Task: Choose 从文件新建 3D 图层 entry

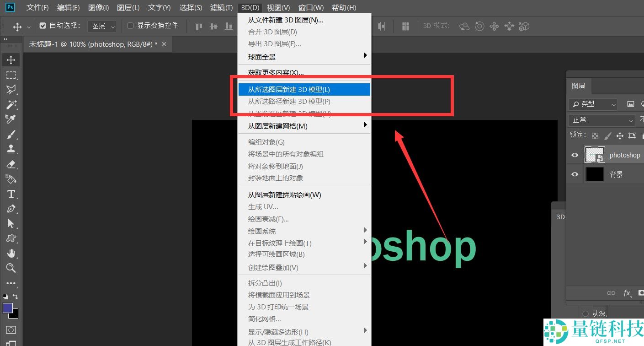Action: tap(285, 20)
